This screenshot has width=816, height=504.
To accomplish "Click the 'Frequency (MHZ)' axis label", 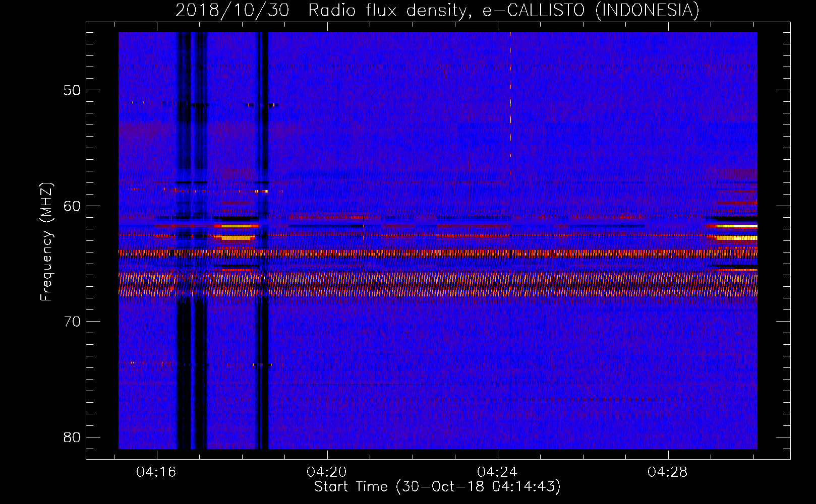I will tap(46, 242).
